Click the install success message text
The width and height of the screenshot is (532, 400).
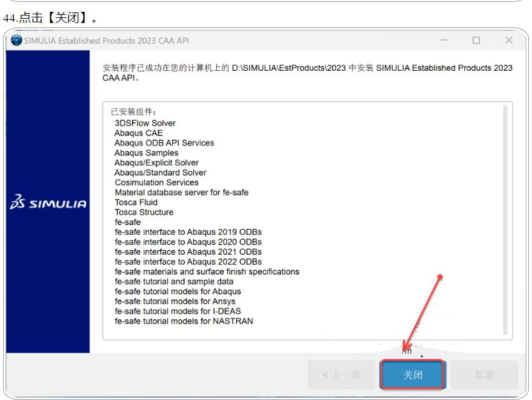coord(307,73)
